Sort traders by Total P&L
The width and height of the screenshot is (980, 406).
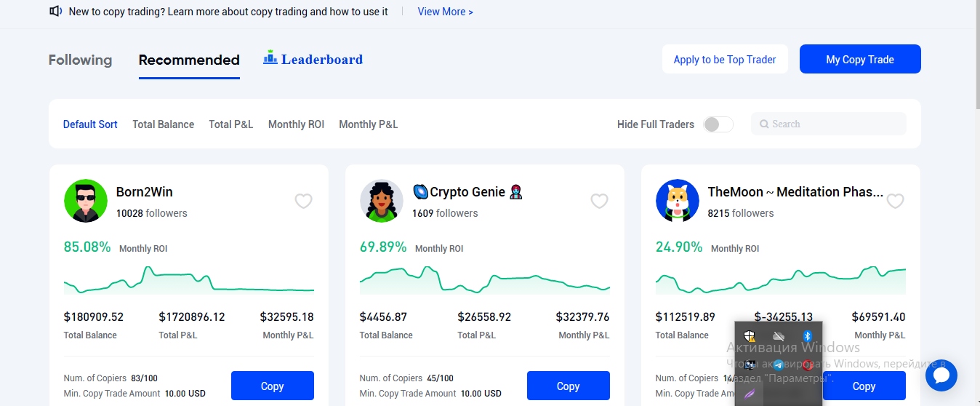pos(230,124)
